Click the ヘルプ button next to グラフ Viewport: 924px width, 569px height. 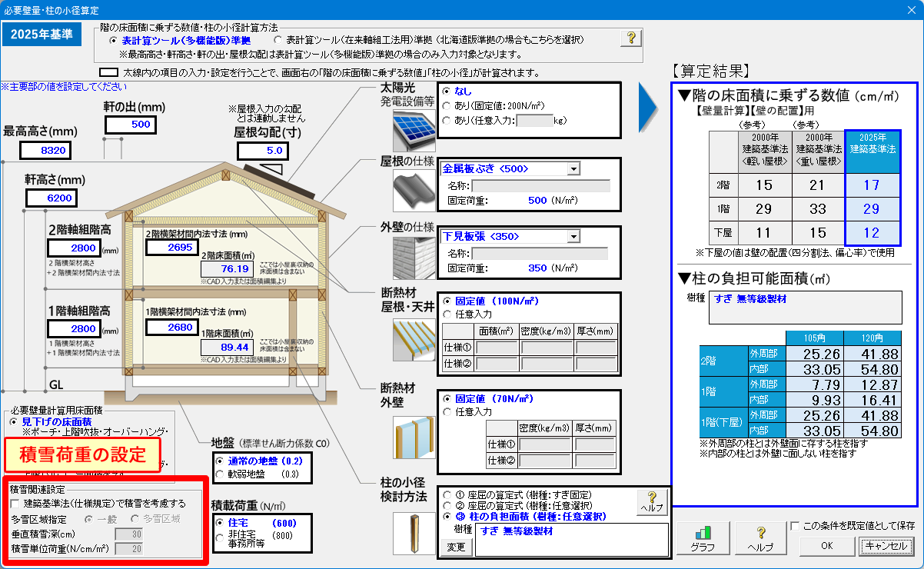[x=760, y=538]
